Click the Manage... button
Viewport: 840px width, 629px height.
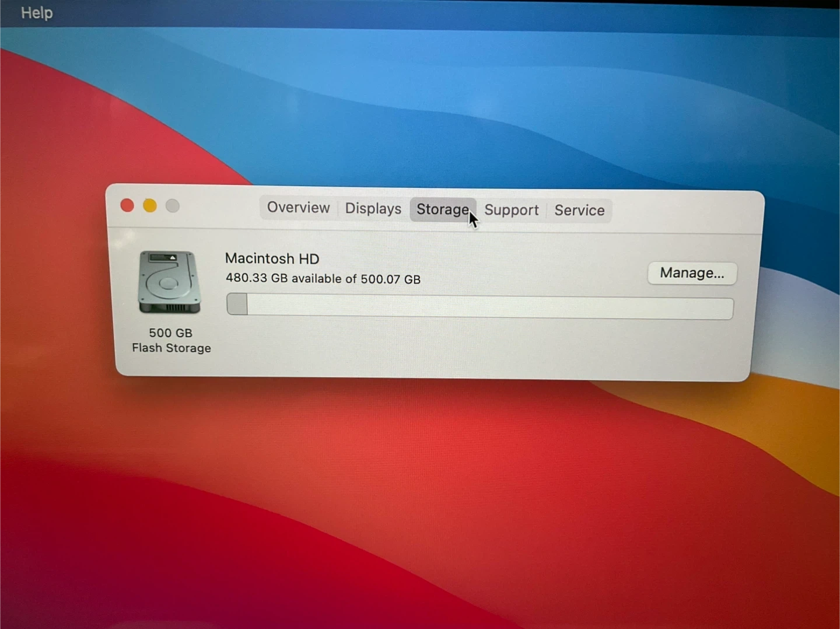(x=691, y=273)
